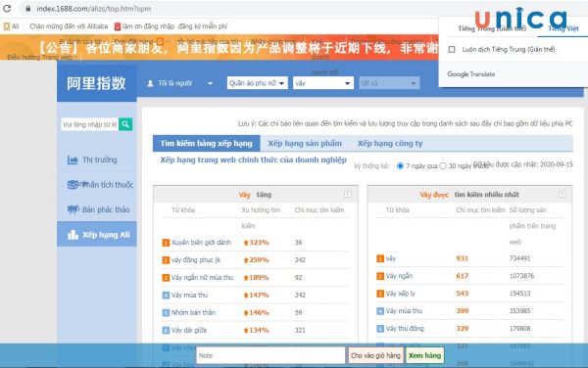588x368 pixels.
Task: Select the 30 ngày radio button
Action: coord(443,165)
